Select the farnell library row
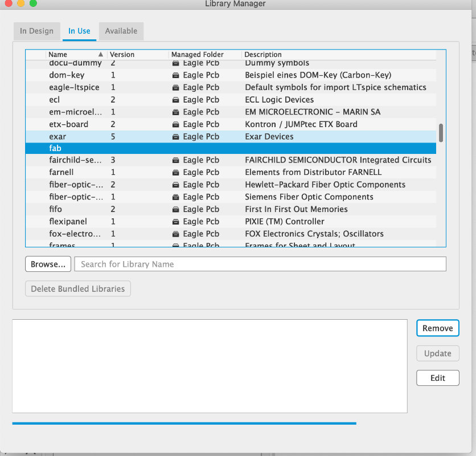The height and width of the screenshot is (456, 476). [x=231, y=172]
